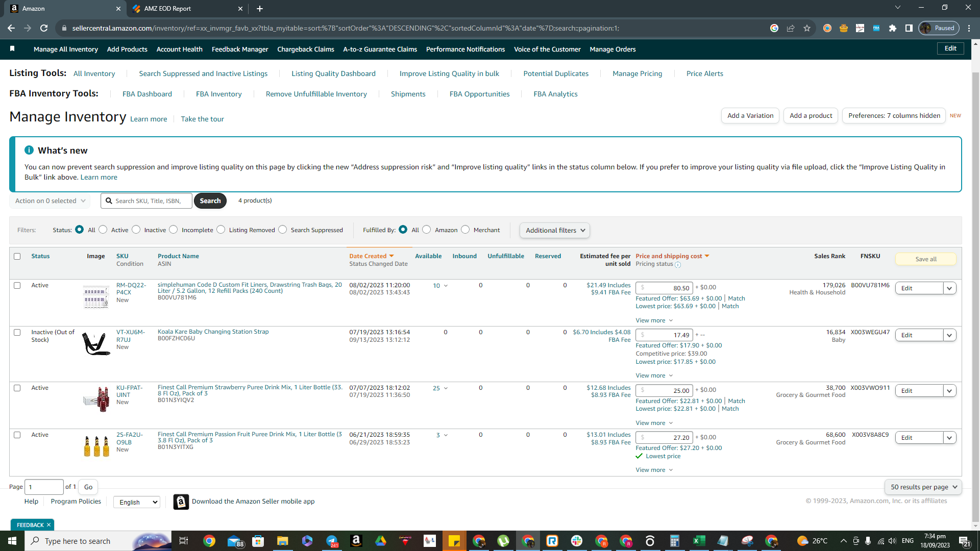The height and width of the screenshot is (551, 980).
Task: Click the Amazon Seller app icon in footer
Action: 181,502
